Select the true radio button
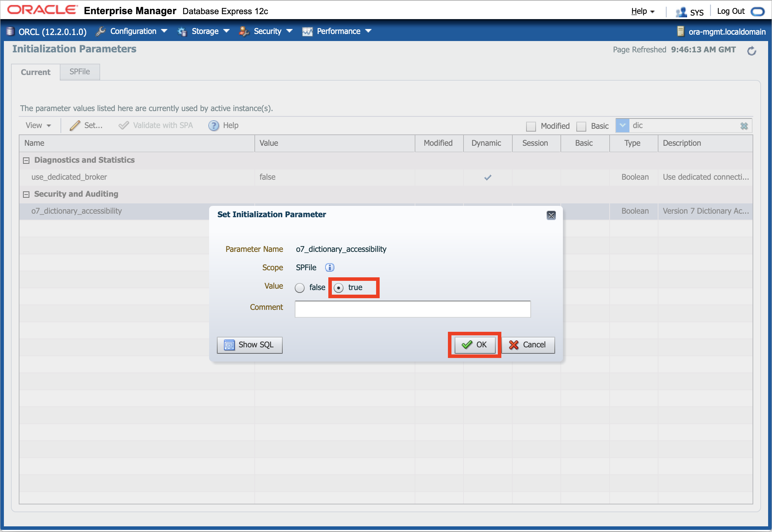This screenshot has height=532, width=772. click(x=339, y=288)
